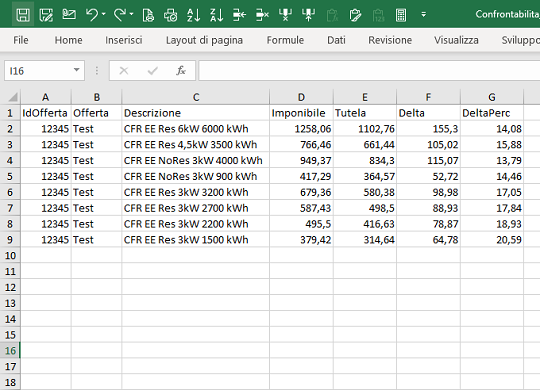Click cell with value 115,07

428,161
